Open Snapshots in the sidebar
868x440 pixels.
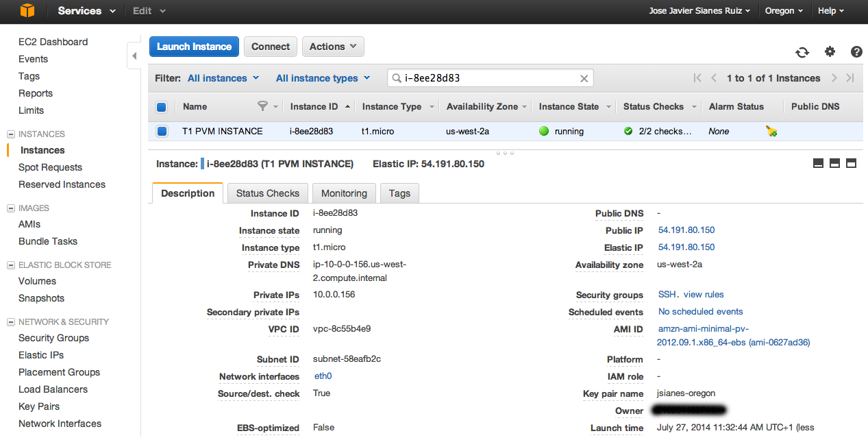[x=41, y=298]
